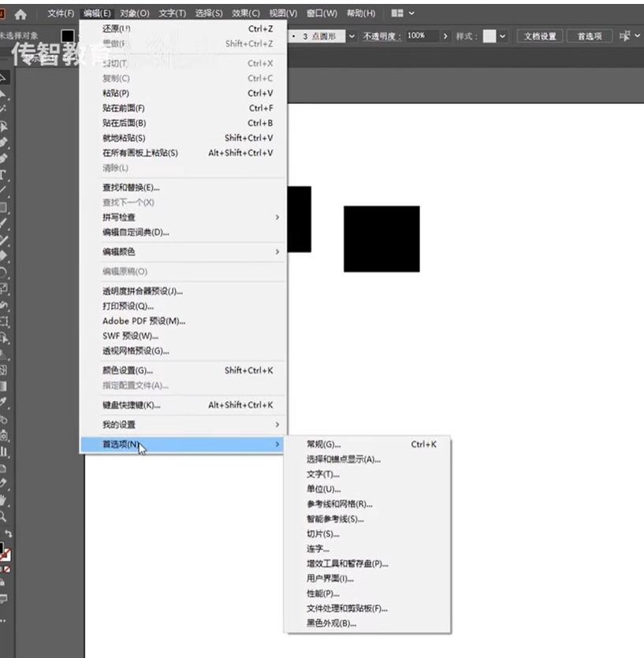Open the 3 点圆形 stroke profile dropdown
This screenshot has height=658, width=644.
tap(352, 36)
